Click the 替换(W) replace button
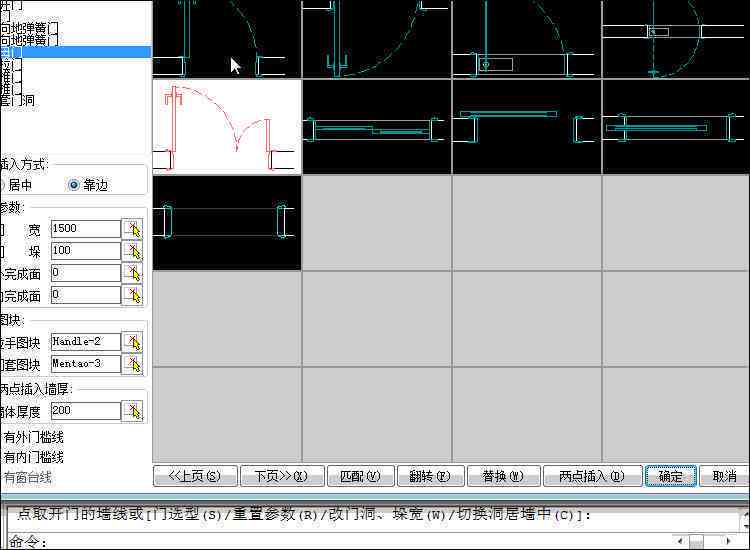Viewport: 750px width, 550px height. coord(503,476)
